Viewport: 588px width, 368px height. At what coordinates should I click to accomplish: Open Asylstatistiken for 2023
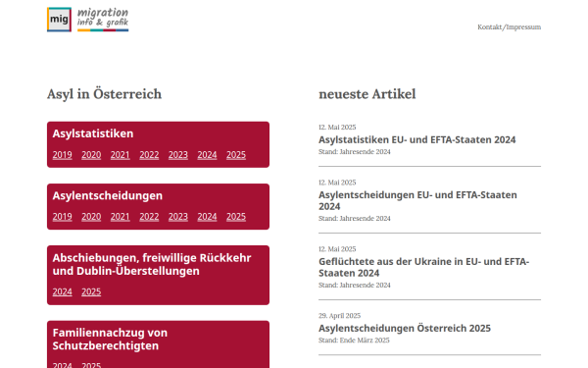pos(178,155)
